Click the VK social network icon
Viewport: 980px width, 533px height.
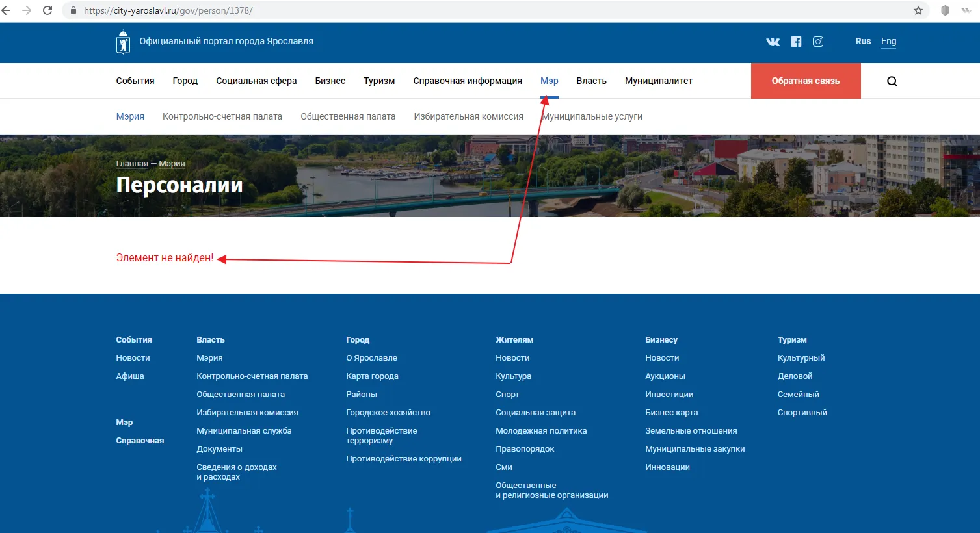[x=773, y=42]
